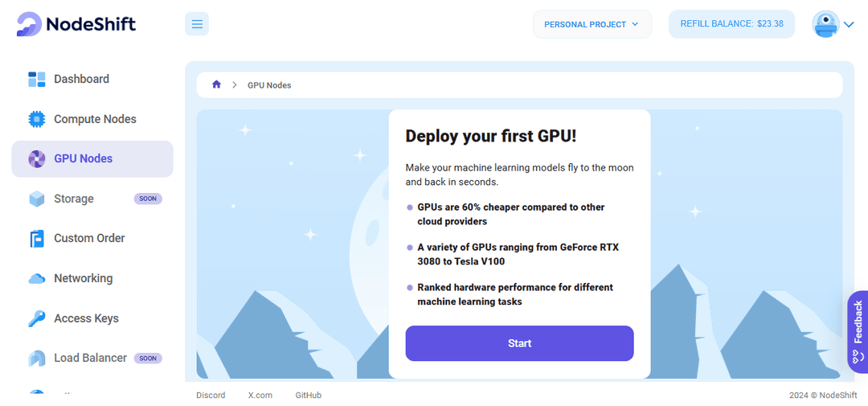Click the Dashboard sidebar icon
Image resolution: width=868 pixels, height=406 pixels.
[x=36, y=80]
